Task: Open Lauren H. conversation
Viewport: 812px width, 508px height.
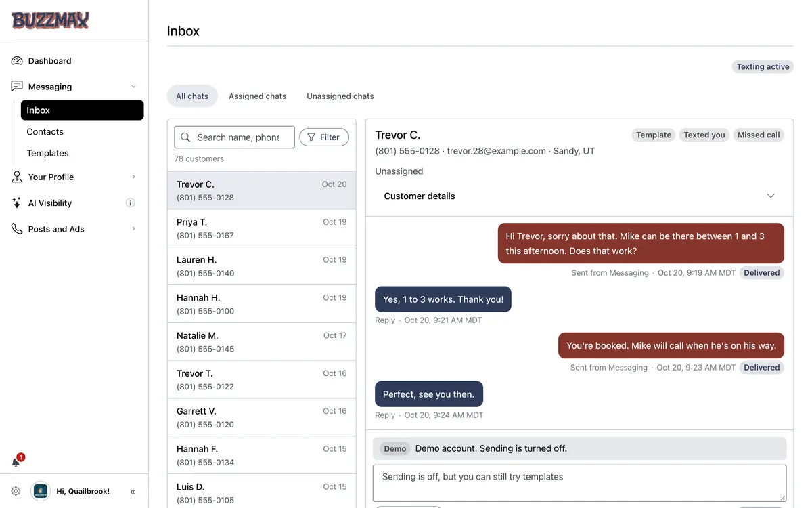Action: click(x=262, y=266)
